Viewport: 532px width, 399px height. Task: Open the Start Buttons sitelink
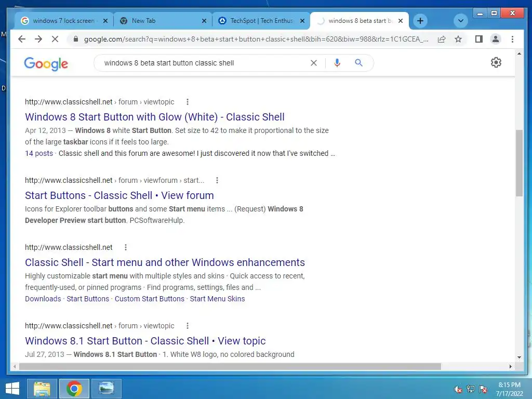click(88, 299)
